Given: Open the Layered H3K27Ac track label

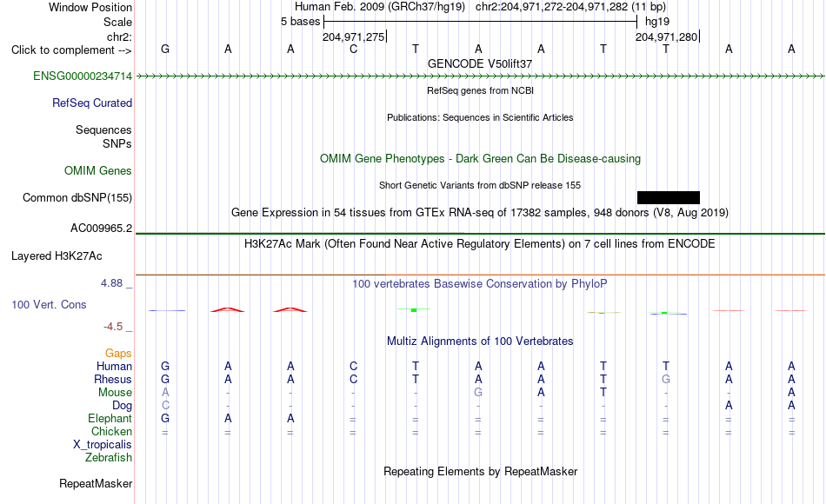Looking at the screenshot, I should click(57, 256).
